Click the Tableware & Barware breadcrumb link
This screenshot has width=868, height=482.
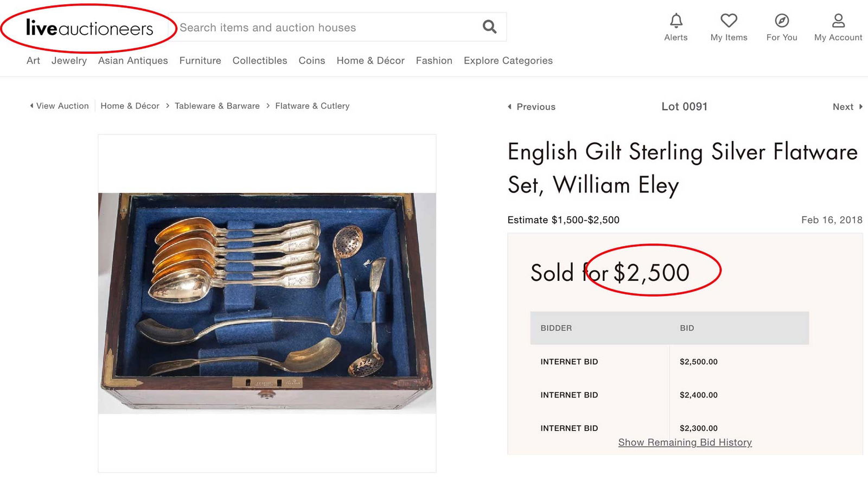click(x=217, y=106)
